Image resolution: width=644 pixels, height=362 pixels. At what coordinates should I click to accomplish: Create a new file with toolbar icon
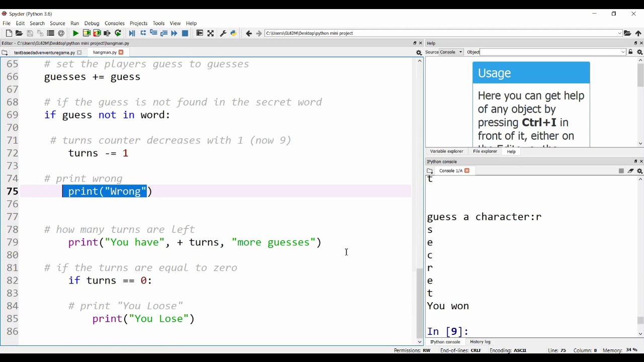coord(9,33)
